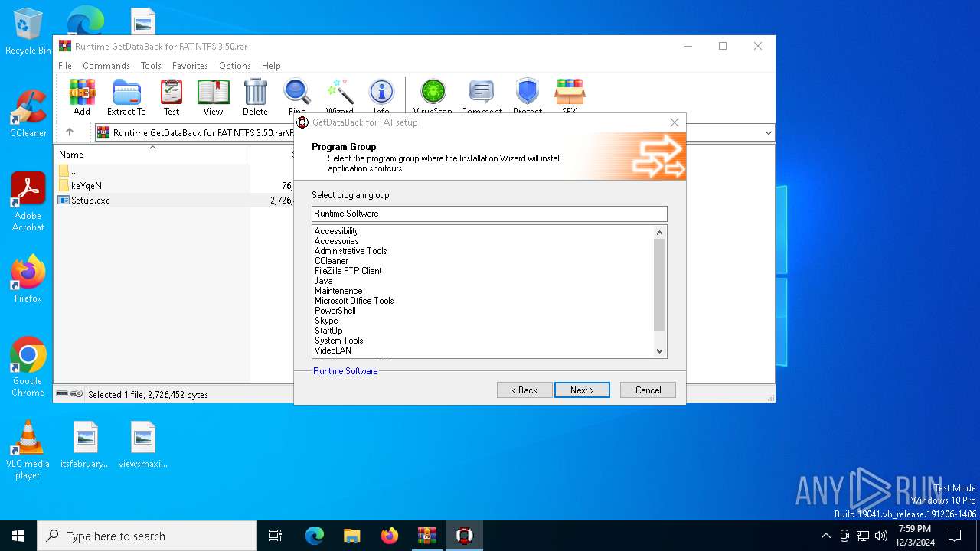980x551 pixels.
Task: Click the program group list scrollbar thumb
Action: [660, 285]
